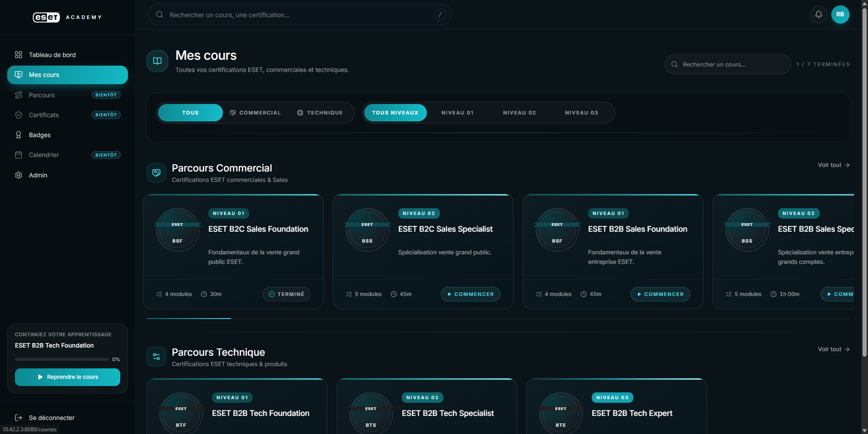Viewport: 868px width, 434px height.
Task: Click the page vertical scrollbar
Action: (x=864, y=183)
